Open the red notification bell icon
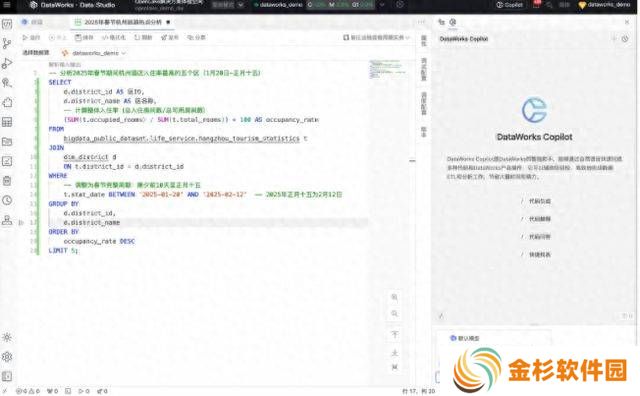The image size is (640, 396). pyautogui.click(x=537, y=4)
